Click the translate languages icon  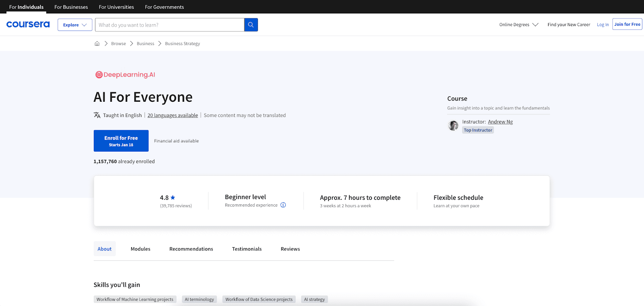[97, 115]
